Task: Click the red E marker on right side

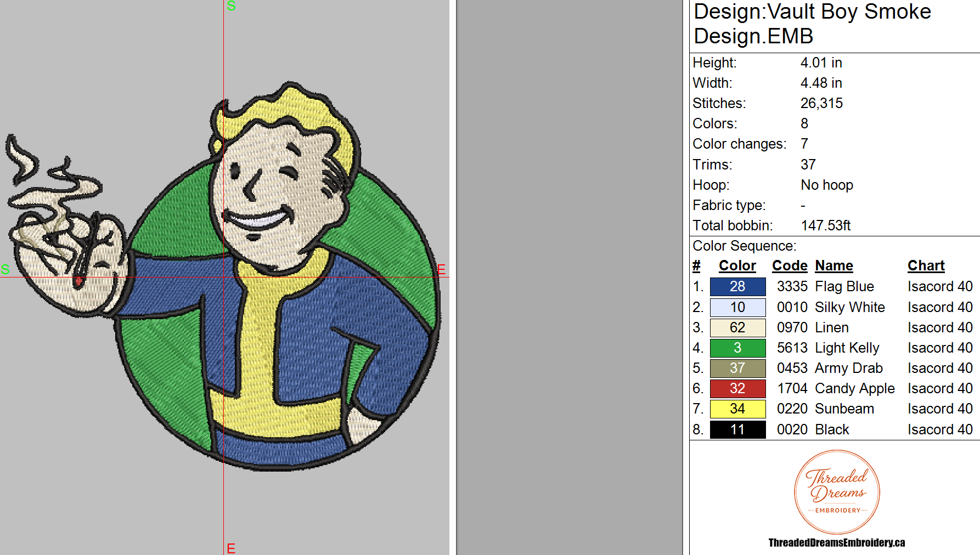Action: point(441,269)
